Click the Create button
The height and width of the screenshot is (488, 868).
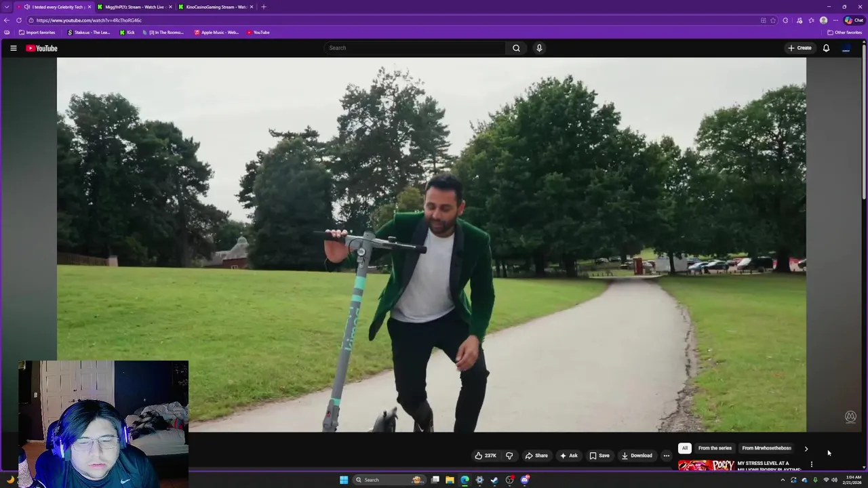tap(800, 48)
